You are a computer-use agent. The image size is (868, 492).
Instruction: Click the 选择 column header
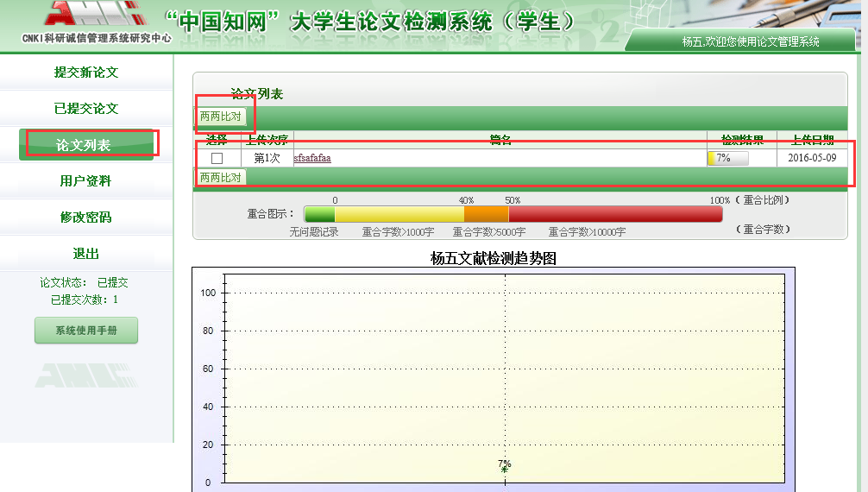pos(217,140)
